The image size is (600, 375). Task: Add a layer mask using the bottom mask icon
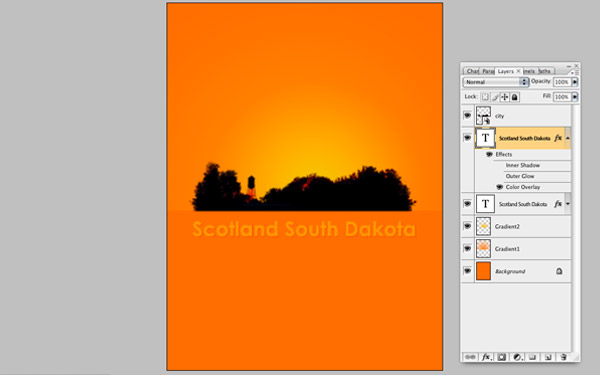pos(502,357)
